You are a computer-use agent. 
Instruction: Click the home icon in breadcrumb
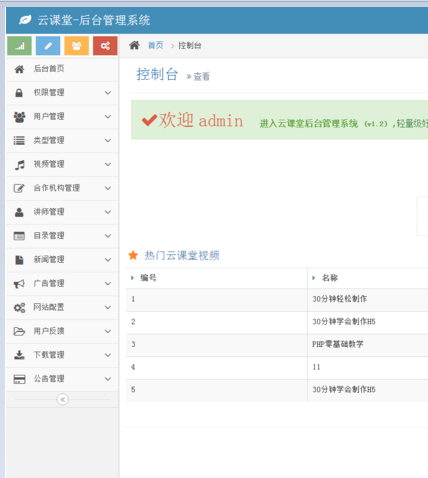134,45
